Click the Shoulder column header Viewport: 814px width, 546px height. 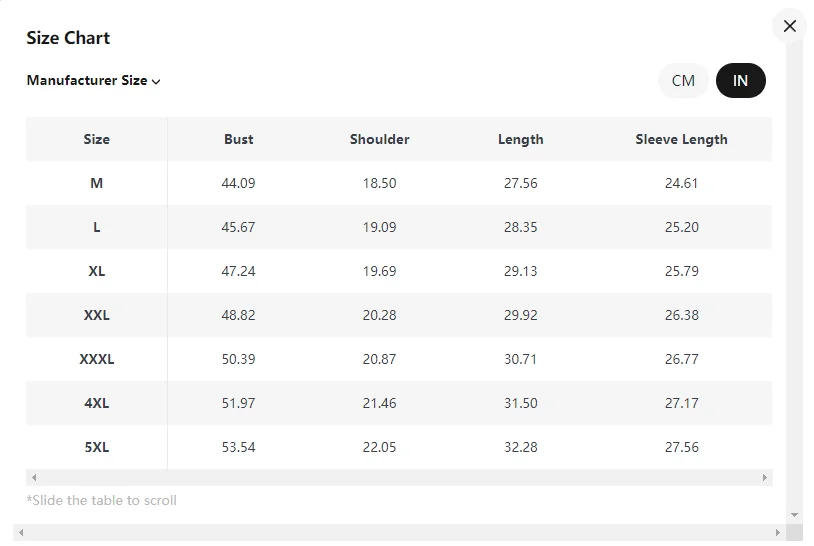(x=379, y=140)
